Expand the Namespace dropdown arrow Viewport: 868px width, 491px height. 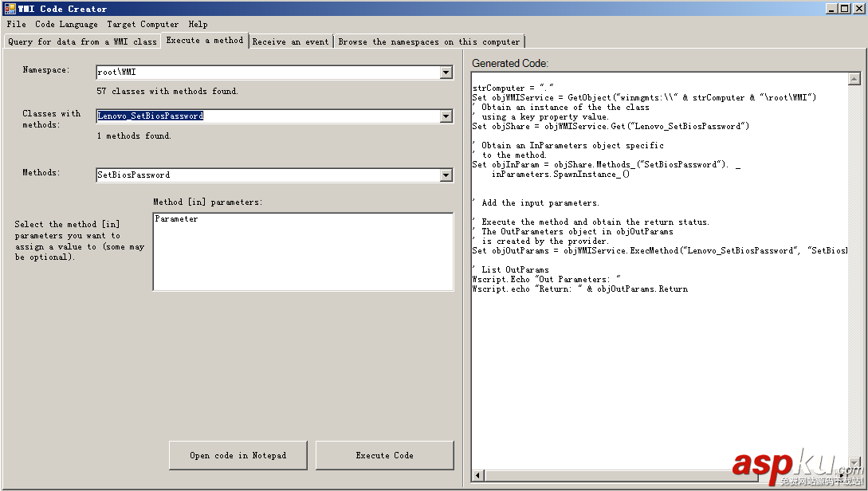tap(446, 73)
